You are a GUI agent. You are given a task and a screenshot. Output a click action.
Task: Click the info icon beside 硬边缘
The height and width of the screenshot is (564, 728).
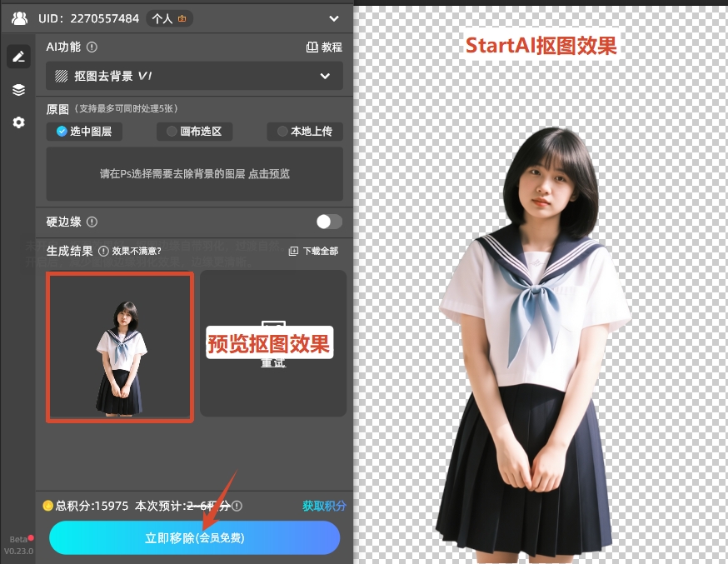coord(90,222)
